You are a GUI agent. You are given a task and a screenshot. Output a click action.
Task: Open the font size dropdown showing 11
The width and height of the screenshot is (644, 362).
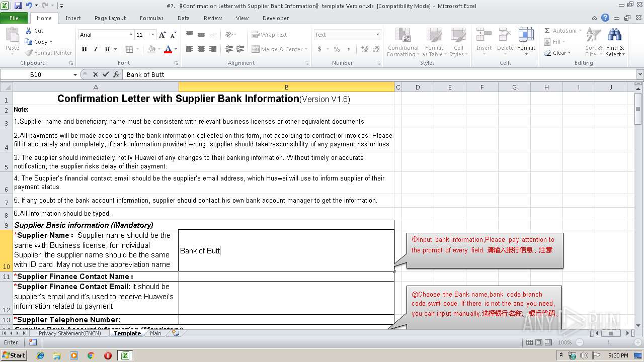[152, 35]
